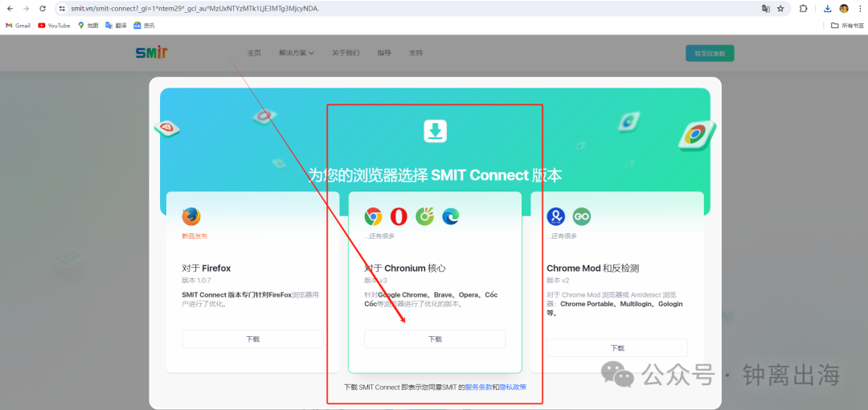Open the Gmail bookmark
868x410 pixels.
18,26
